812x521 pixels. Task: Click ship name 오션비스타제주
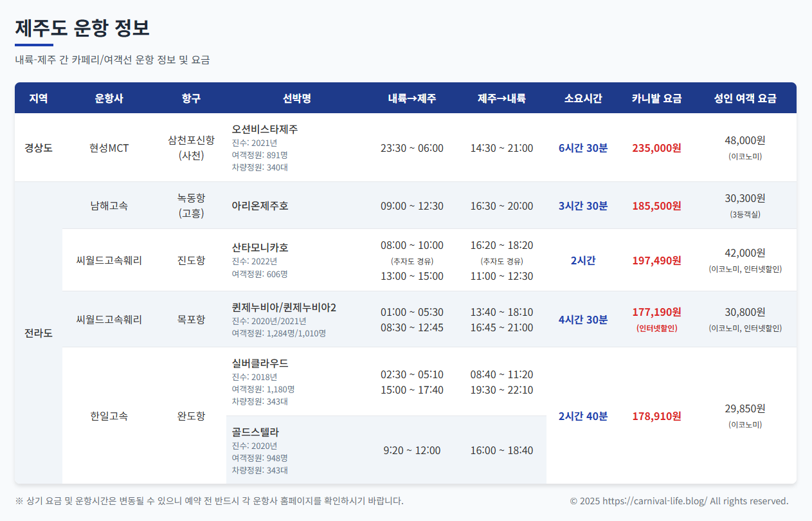265,129
